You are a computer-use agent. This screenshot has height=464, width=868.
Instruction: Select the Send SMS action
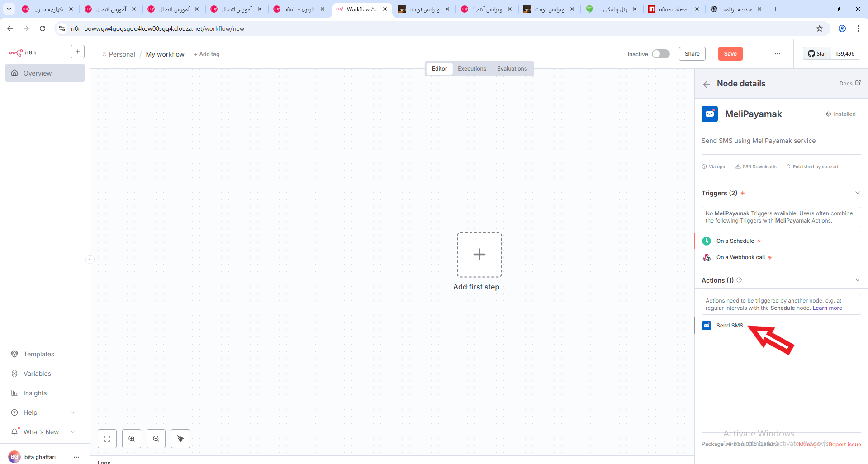point(729,326)
